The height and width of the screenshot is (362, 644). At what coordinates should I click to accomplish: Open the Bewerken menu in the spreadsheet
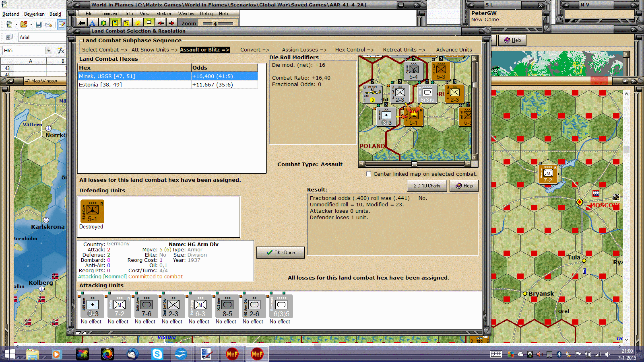(x=34, y=14)
